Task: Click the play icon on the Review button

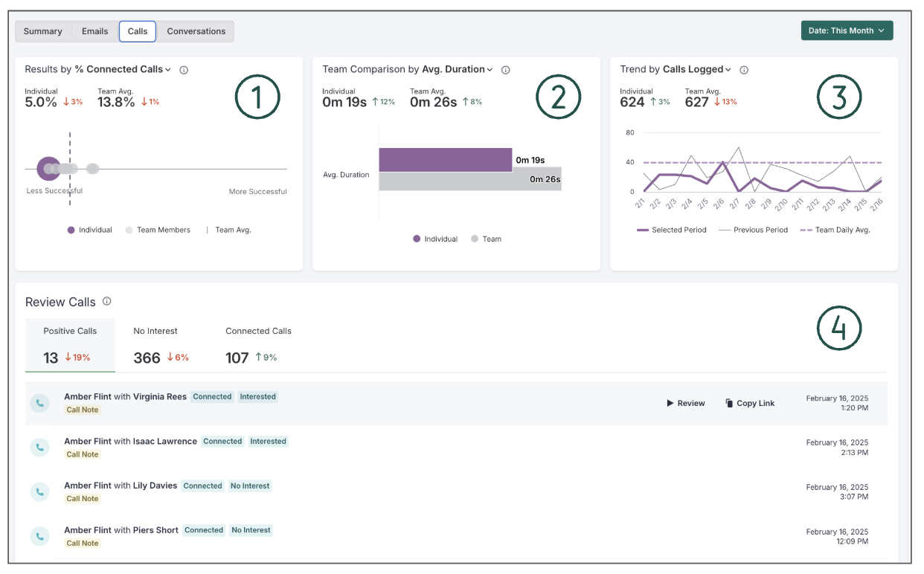Action: pyautogui.click(x=670, y=403)
